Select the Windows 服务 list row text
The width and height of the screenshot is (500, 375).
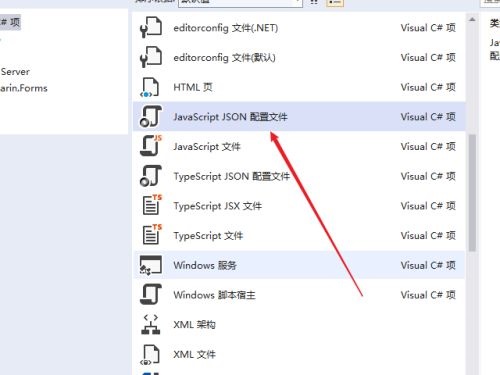tap(205, 265)
